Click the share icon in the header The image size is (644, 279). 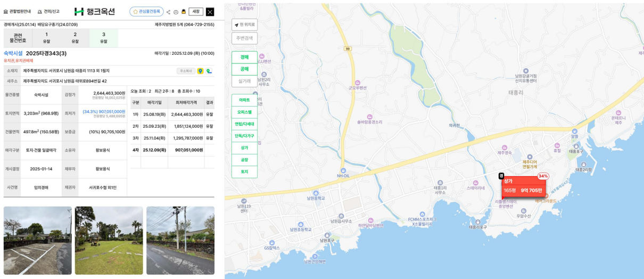[x=168, y=12]
